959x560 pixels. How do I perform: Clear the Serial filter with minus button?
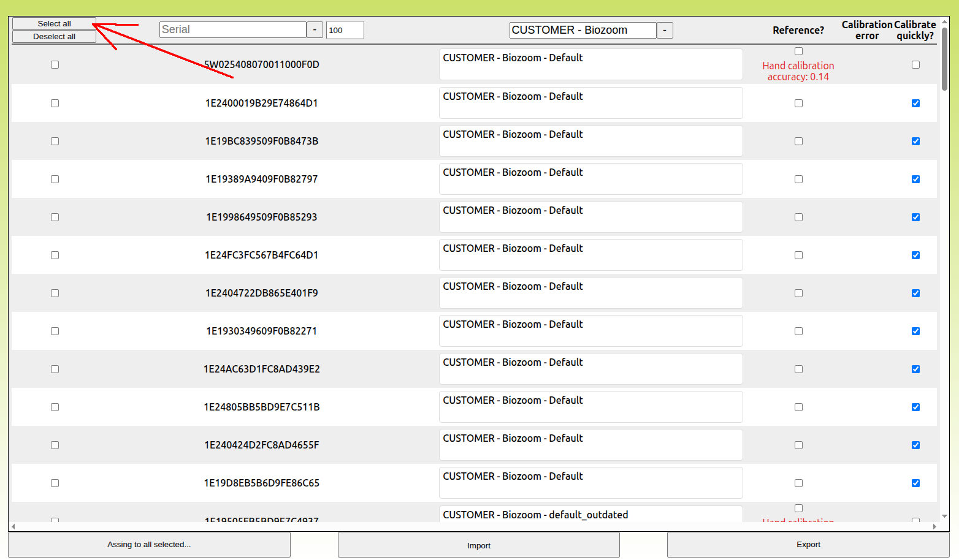315,30
